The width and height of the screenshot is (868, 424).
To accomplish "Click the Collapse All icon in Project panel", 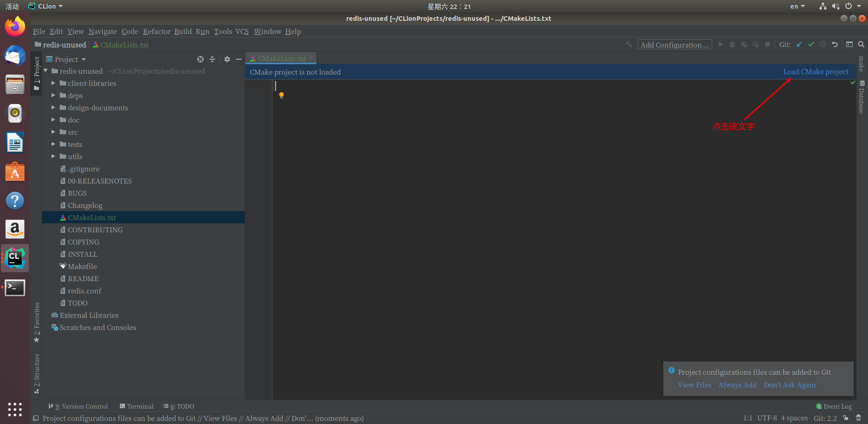I will 212,59.
